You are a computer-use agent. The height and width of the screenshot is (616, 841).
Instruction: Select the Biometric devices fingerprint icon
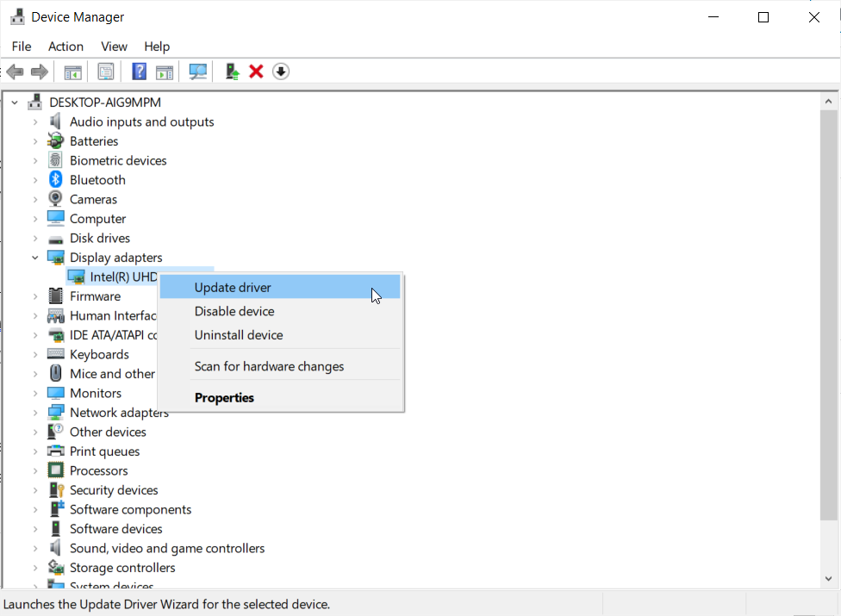[55, 160]
